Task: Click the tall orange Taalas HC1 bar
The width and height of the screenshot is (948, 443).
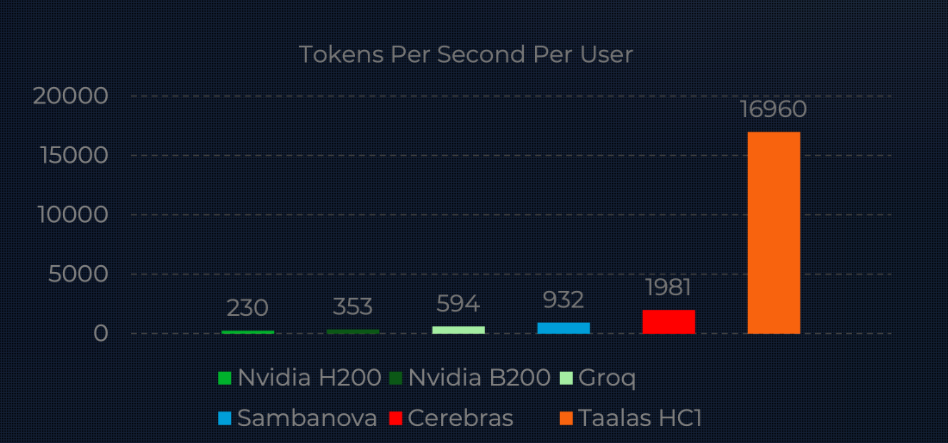Action: (x=773, y=232)
